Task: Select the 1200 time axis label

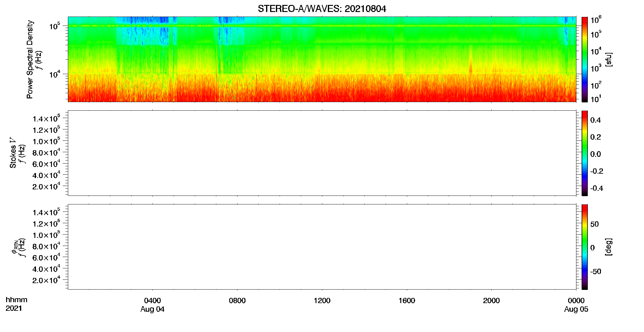Action: coord(322,301)
